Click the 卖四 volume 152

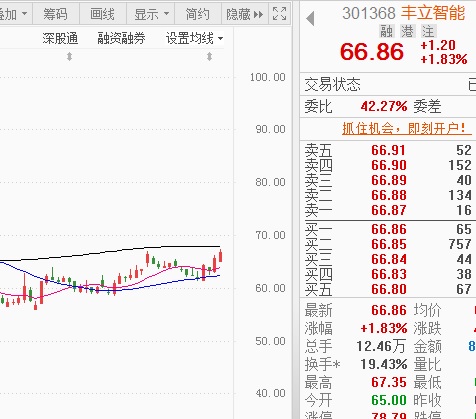tap(460, 165)
